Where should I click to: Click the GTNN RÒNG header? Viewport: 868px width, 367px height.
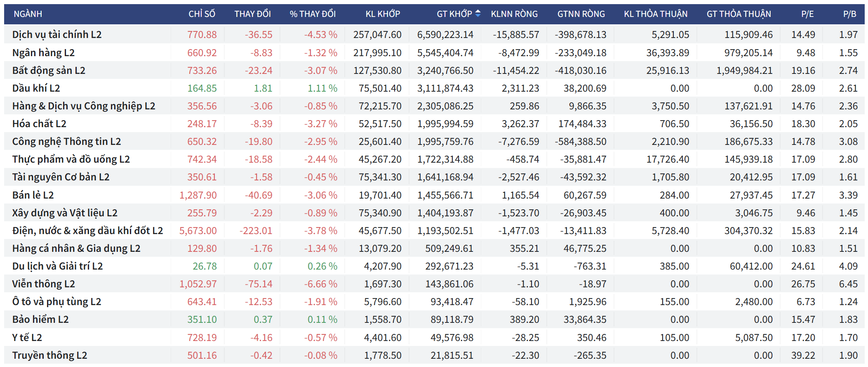[x=581, y=14]
